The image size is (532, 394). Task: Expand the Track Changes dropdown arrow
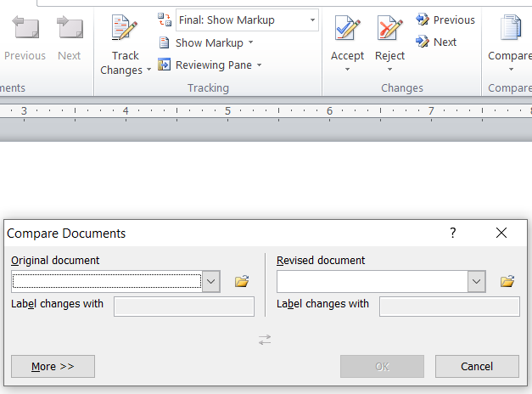(149, 70)
